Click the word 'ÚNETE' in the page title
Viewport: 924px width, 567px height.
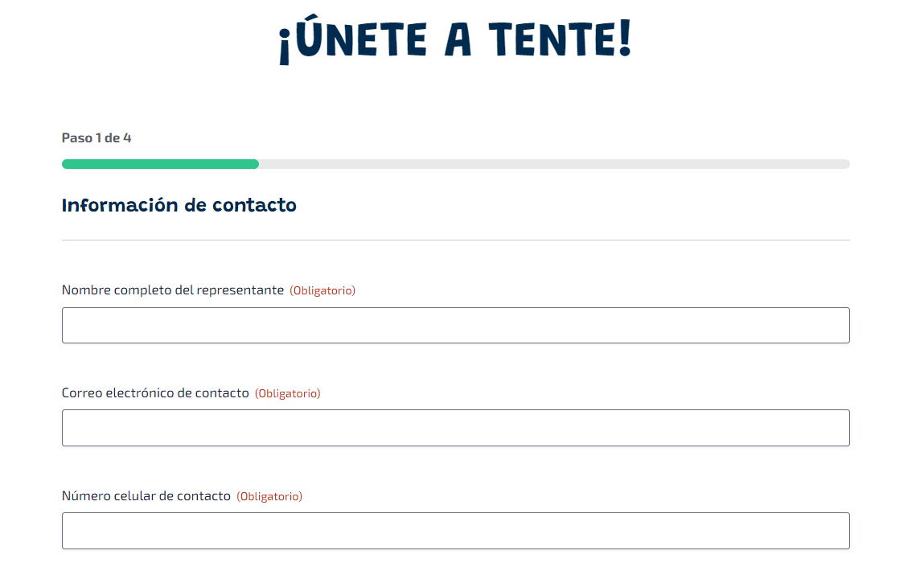pyautogui.click(x=360, y=36)
